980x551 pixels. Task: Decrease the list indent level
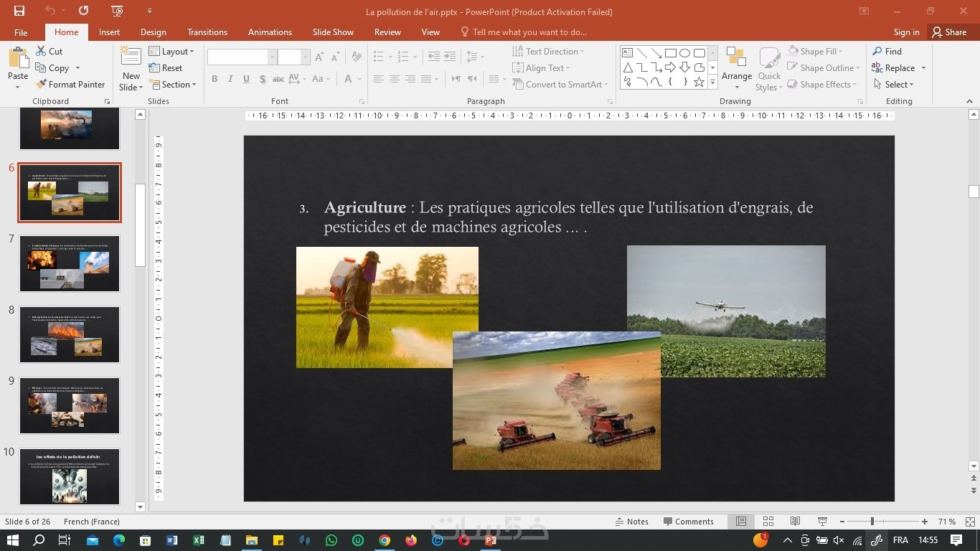click(433, 57)
